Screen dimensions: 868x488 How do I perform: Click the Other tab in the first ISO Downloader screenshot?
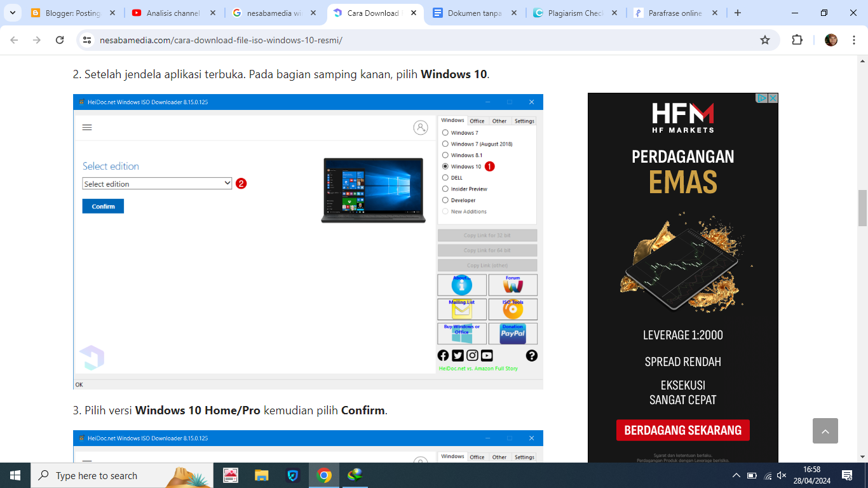click(x=499, y=121)
